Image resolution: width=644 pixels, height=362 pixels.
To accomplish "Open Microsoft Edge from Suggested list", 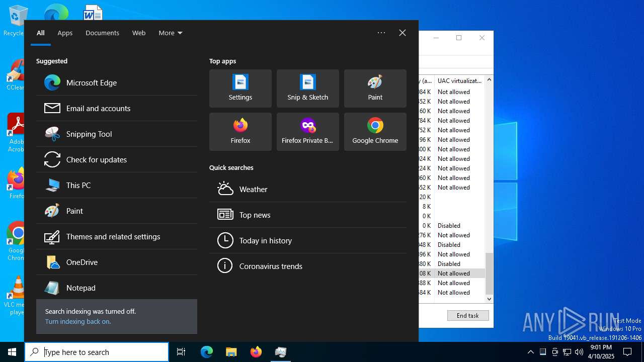I will pyautogui.click(x=117, y=83).
